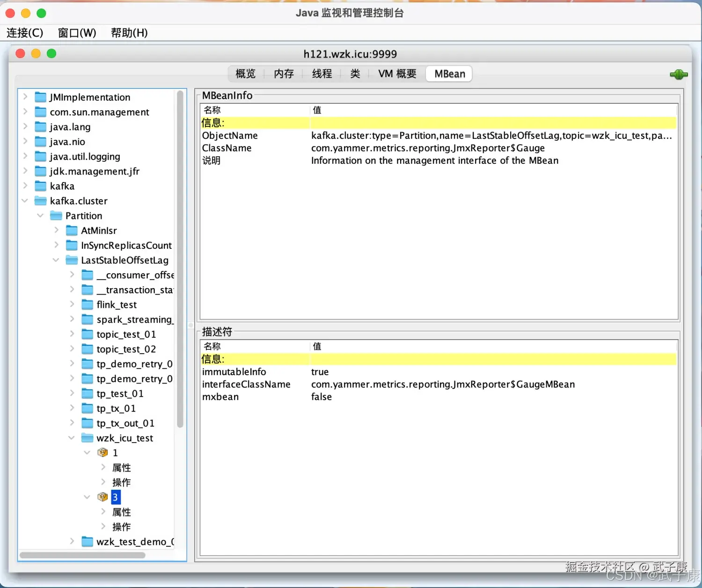Image resolution: width=702 pixels, height=588 pixels.
Task: Collapse the LastStableOffsetLag node
Action: coord(56,260)
